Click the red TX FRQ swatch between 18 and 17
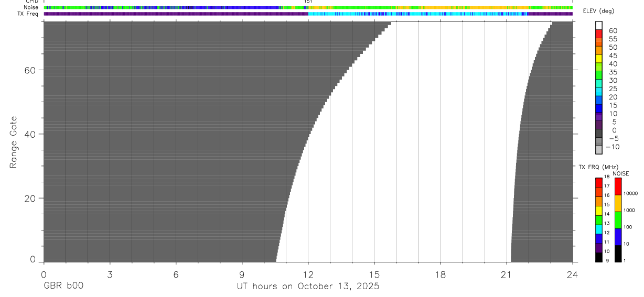This screenshot has height=297, width=644. click(598, 182)
